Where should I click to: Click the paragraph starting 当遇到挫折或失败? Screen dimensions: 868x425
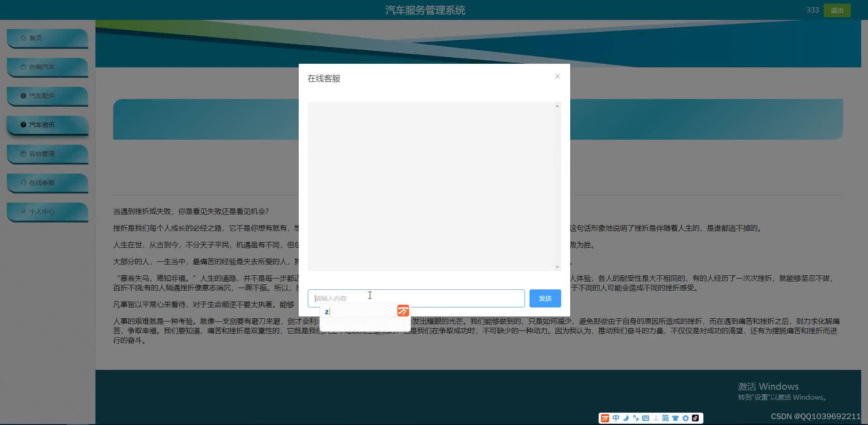(191, 211)
